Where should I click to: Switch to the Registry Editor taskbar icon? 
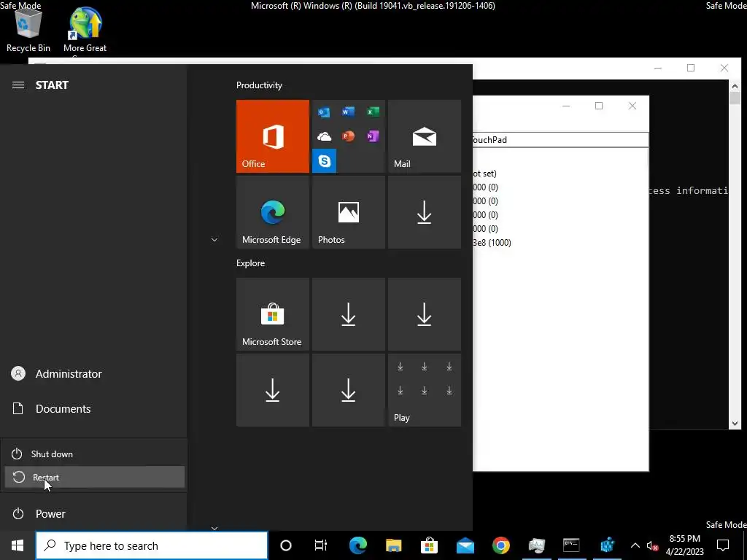point(608,545)
